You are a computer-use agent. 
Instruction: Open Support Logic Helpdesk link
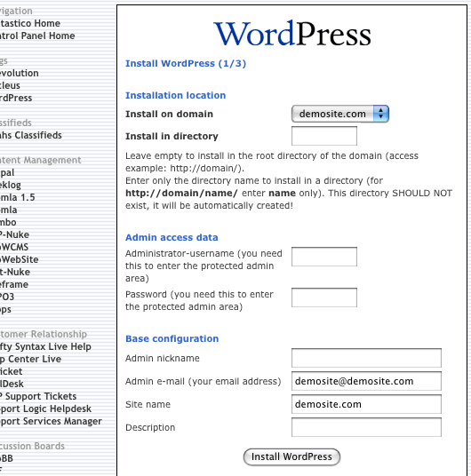pos(45,409)
